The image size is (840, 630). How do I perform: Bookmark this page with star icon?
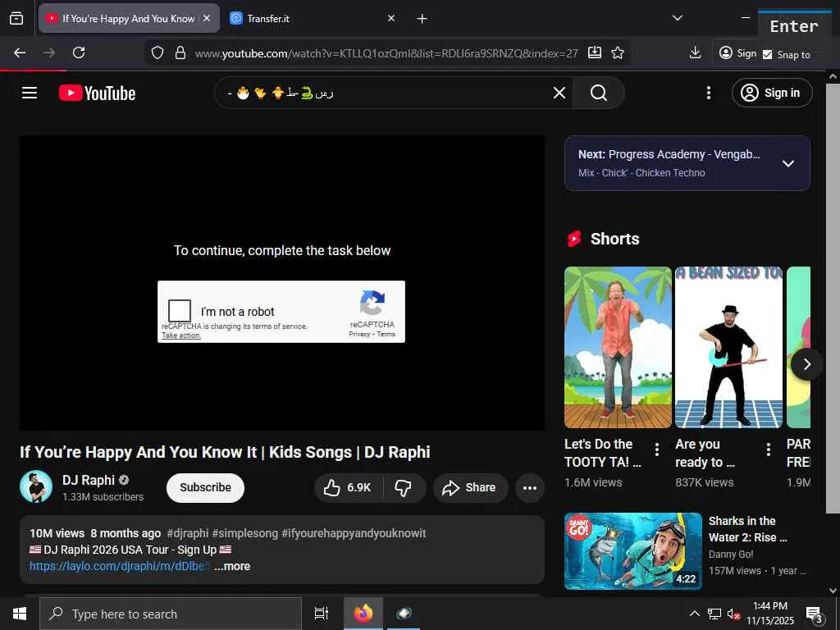point(618,52)
